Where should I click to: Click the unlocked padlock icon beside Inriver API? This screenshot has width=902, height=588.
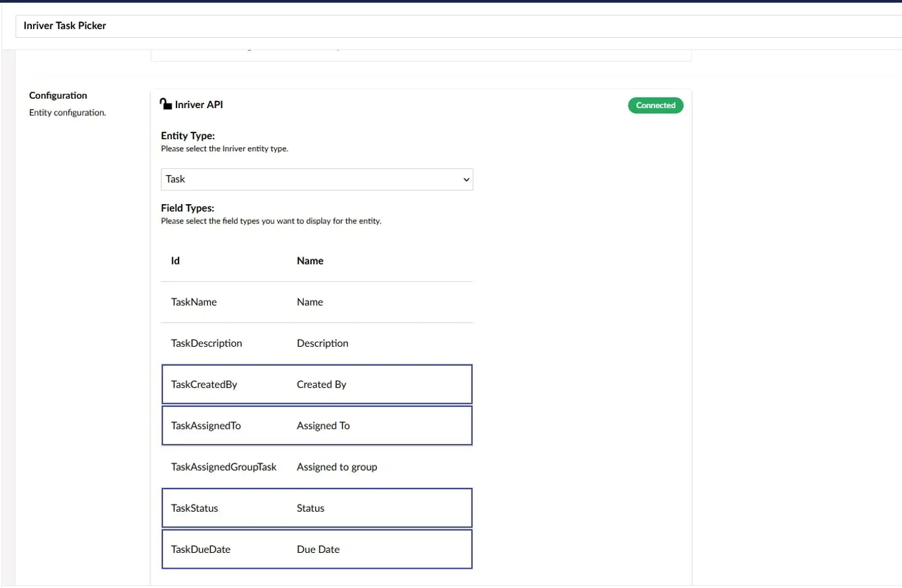click(x=166, y=104)
